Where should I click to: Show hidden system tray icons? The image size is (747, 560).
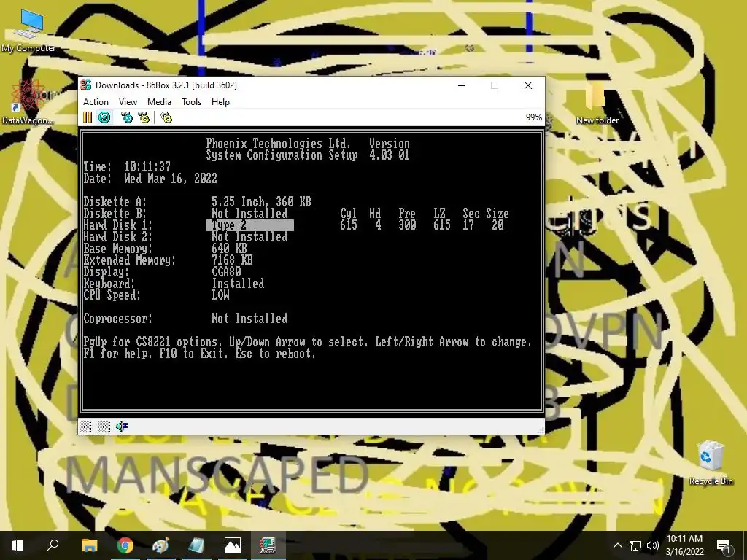pyautogui.click(x=617, y=545)
